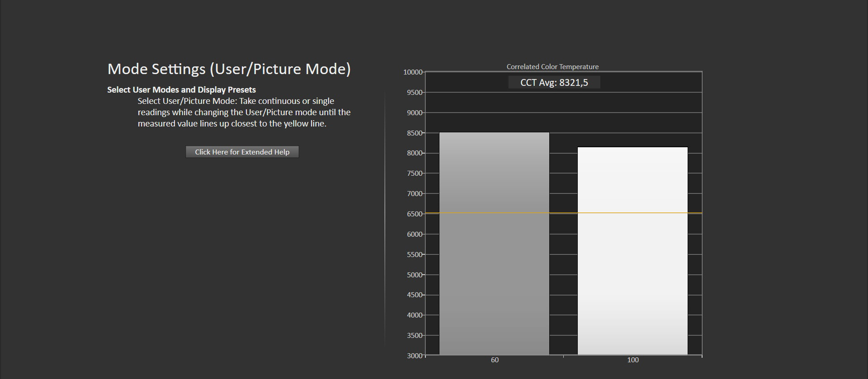
Task: Click the 60 label on the x-axis
Action: point(495,360)
